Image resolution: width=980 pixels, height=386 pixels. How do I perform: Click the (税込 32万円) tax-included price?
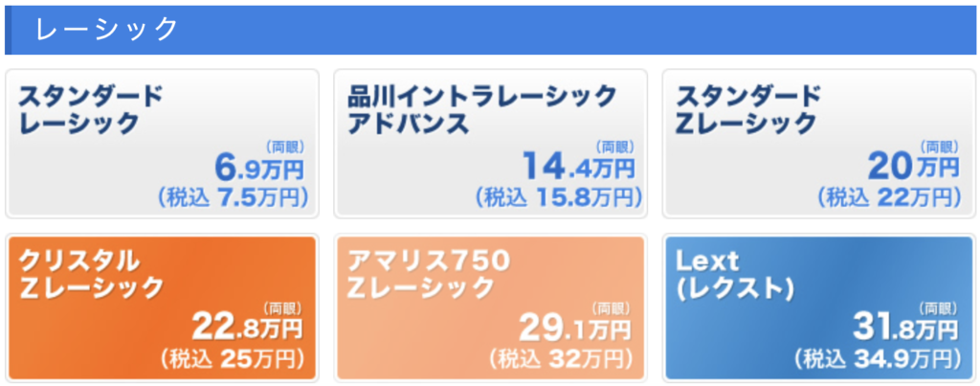click(x=561, y=359)
